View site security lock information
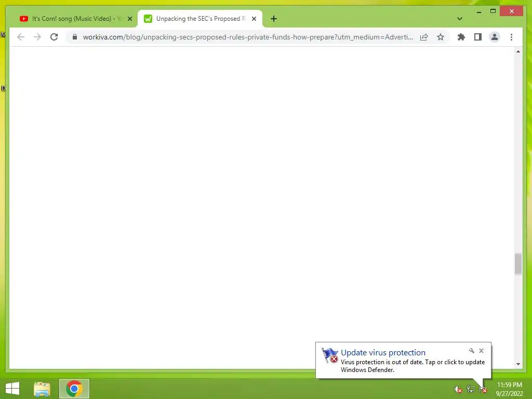Viewport: 532px width, 399px height. tap(75, 37)
